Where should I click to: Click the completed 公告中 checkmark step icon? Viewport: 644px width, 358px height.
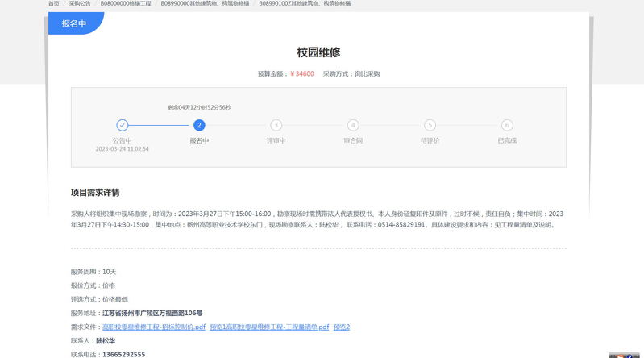[x=122, y=125]
